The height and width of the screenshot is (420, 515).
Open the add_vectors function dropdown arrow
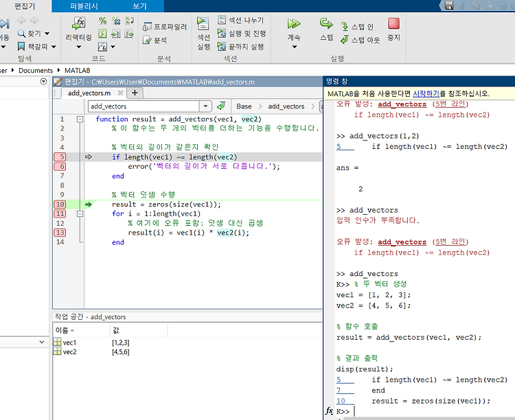coord(205,106)
